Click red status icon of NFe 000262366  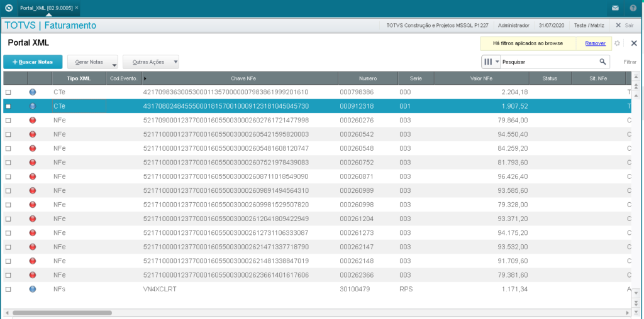(33, 274)
